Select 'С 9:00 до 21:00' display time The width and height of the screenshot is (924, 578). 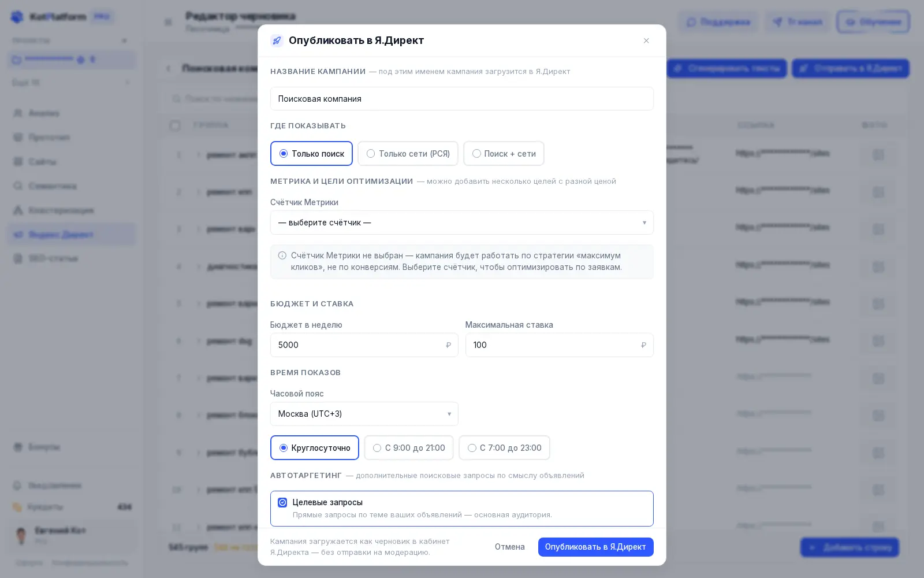(409, 448)
